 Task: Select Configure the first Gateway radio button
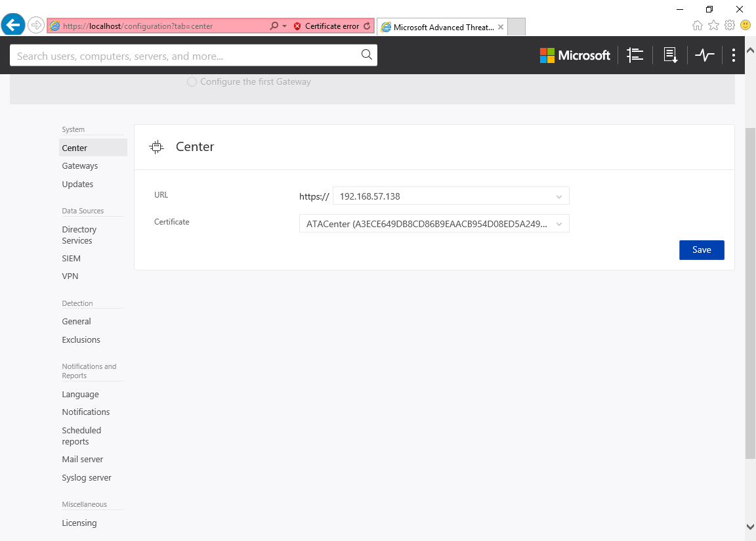(192, 81)
